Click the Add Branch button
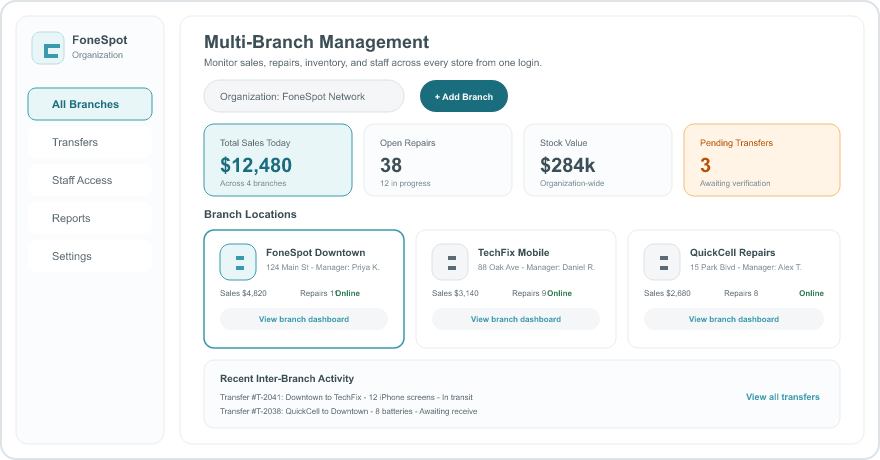This screenshot has height=460, width=880. pos(464,96)
